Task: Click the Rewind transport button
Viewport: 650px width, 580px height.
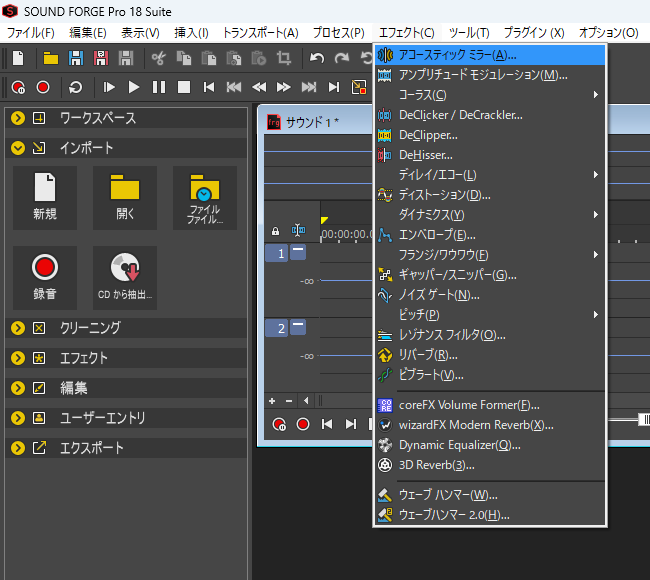Action: (259, 87)
